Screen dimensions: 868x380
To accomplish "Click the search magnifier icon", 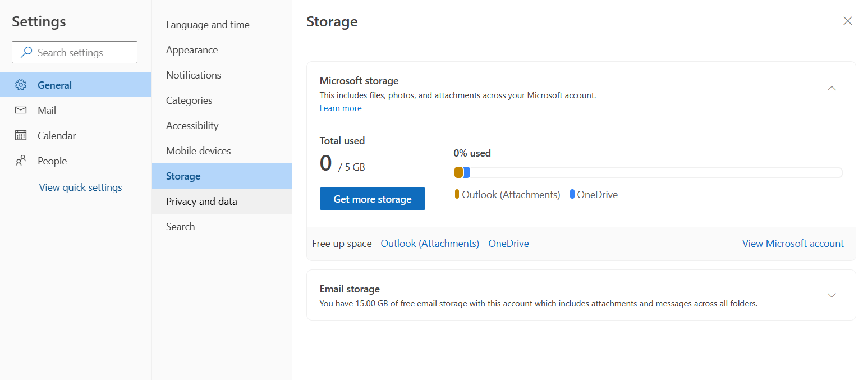I will [x=26, y=52].
